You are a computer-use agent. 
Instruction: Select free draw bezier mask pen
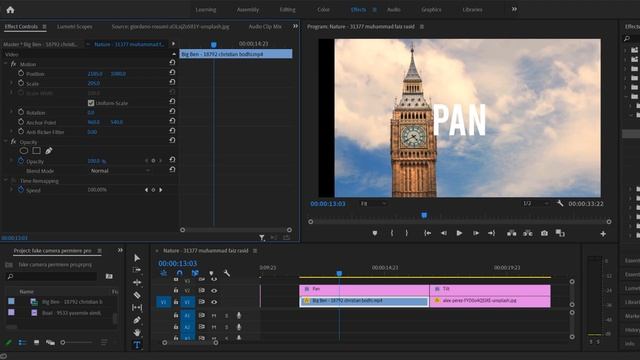[49, 151]
